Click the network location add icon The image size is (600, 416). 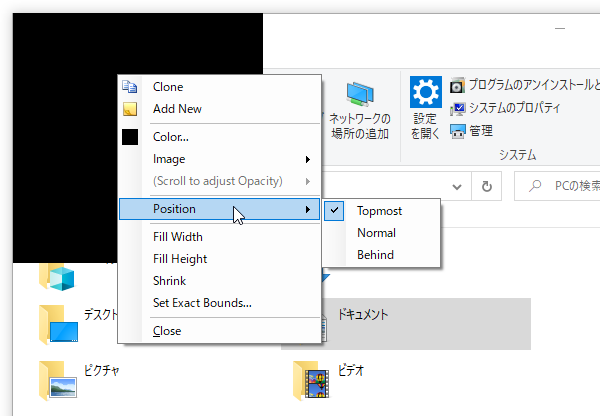pyautogui.click(x=360, y=94)
